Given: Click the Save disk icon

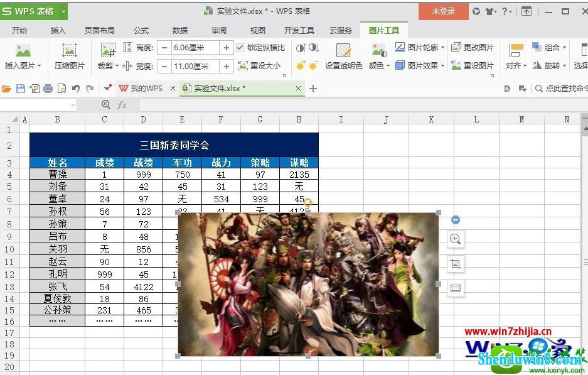Looking at the screenshot, I should click(21, 89).
